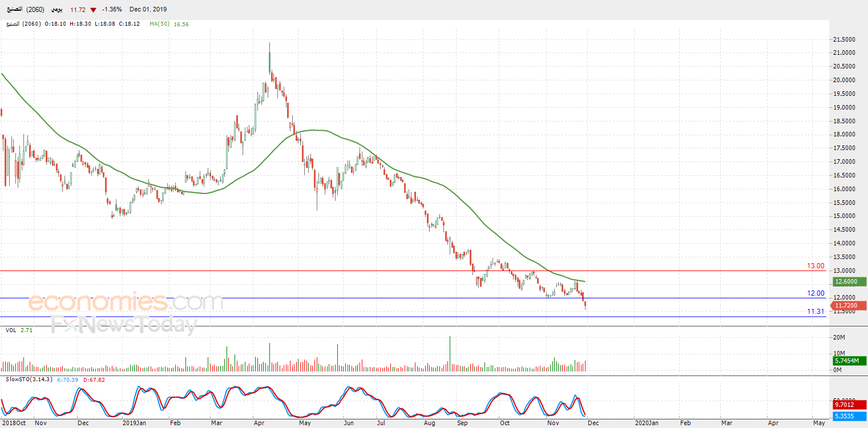Click the Aug time axis label
Image resolution: width=868 pixels, height=428 pixels.
[430, 423]
